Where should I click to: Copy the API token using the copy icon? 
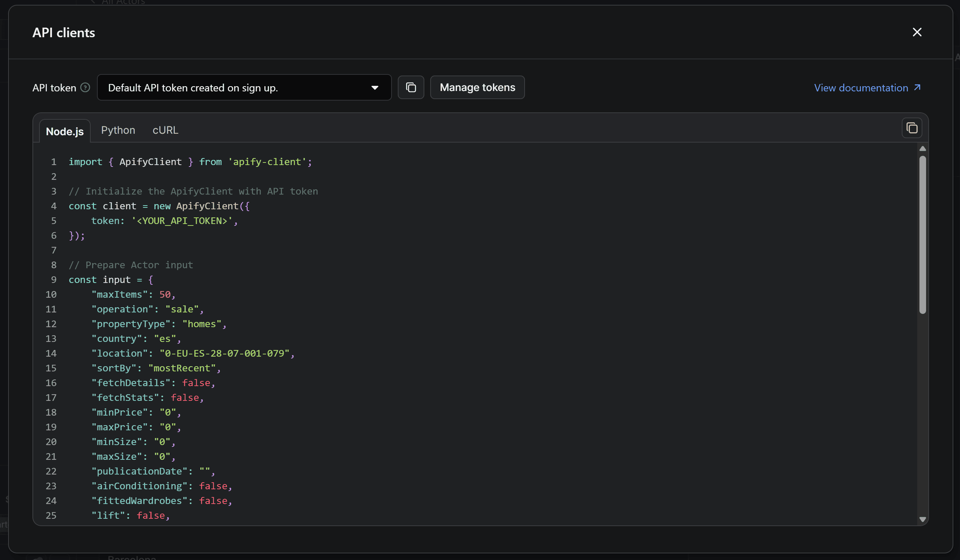[x=411, y=87]
